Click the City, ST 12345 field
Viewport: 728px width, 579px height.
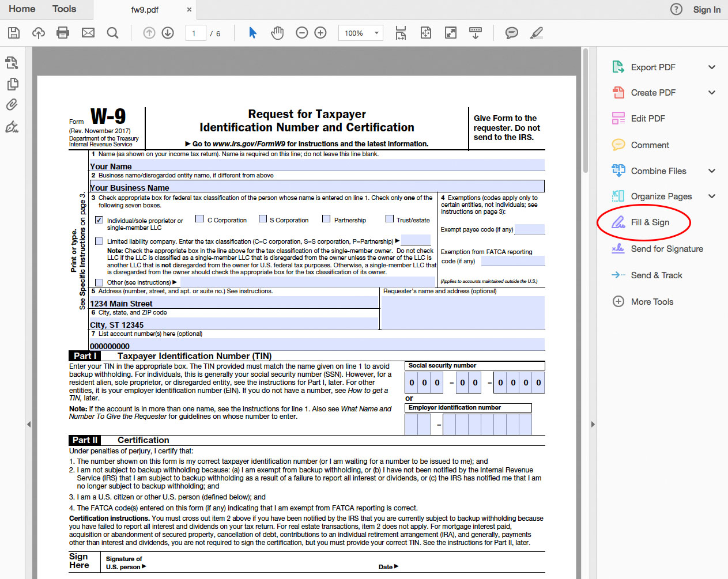click(234, 323)
